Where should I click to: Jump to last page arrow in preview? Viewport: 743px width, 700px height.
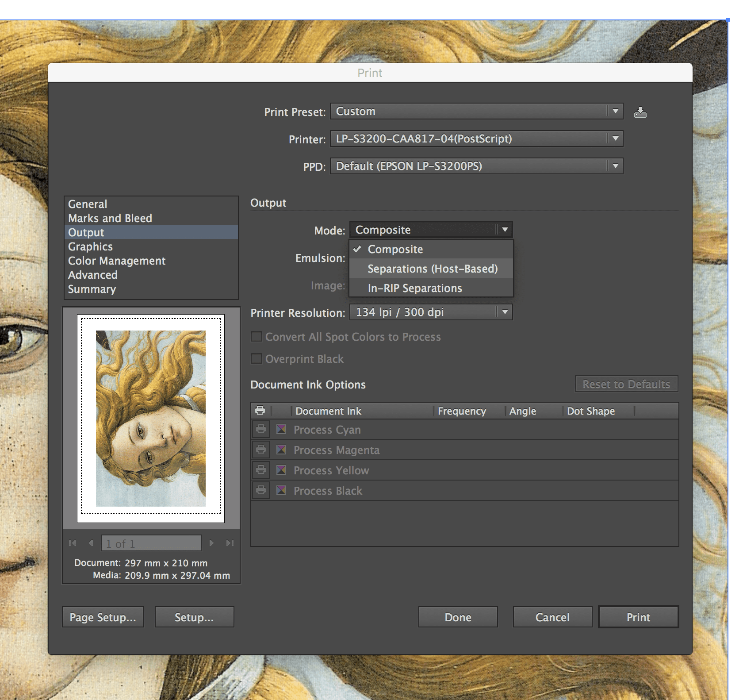click(230, 543)
